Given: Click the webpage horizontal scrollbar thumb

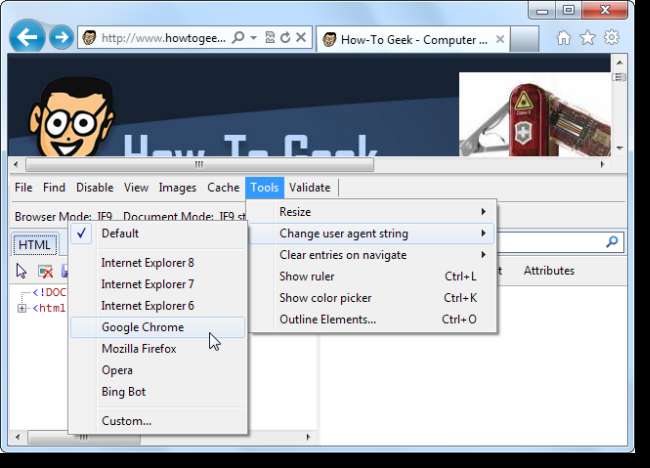Looking at the screenshot, I should [x=199, y=164].
